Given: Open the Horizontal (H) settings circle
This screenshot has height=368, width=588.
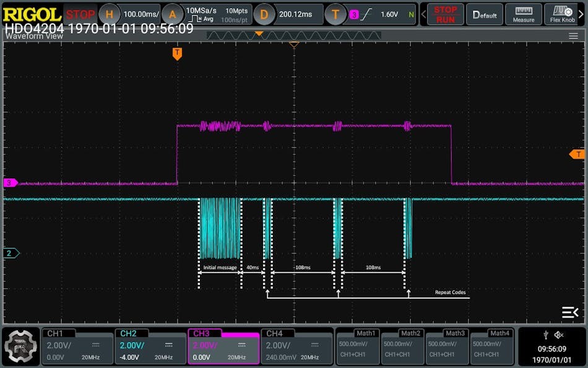Looking at the screenshot, I should click(x=109, y=14).
